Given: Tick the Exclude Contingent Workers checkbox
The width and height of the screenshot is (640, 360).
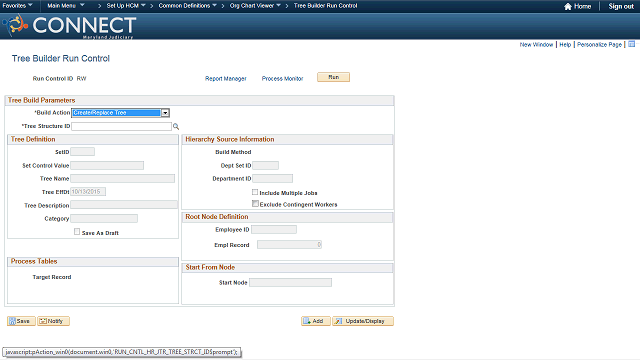Looking at the screenshot, I should click(x=255, y=204).
